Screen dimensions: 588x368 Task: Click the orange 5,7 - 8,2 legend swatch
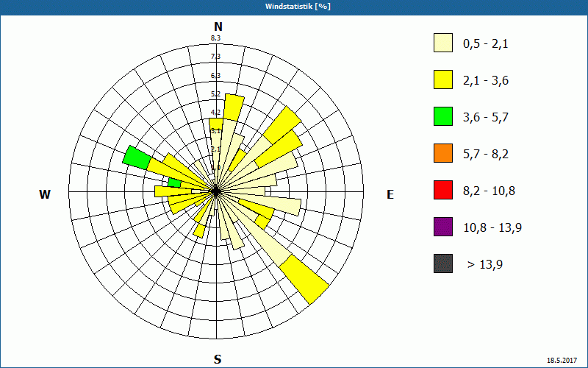click(x=443, y=153)
